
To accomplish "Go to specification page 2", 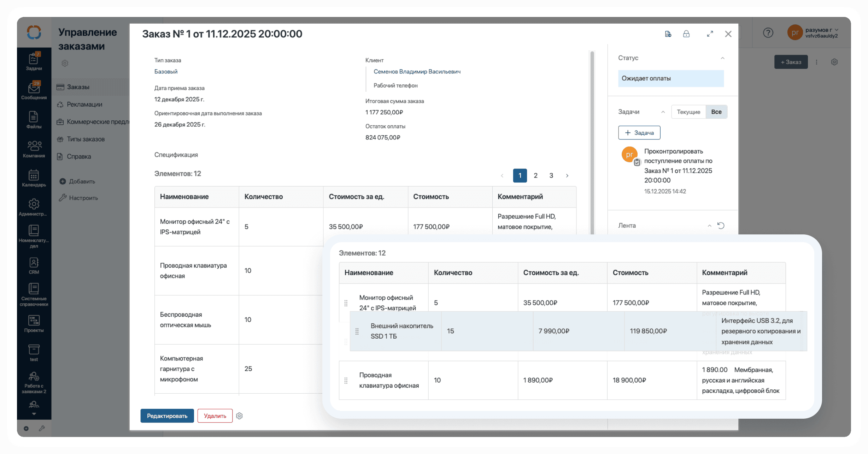I will (x=535, y=175).
